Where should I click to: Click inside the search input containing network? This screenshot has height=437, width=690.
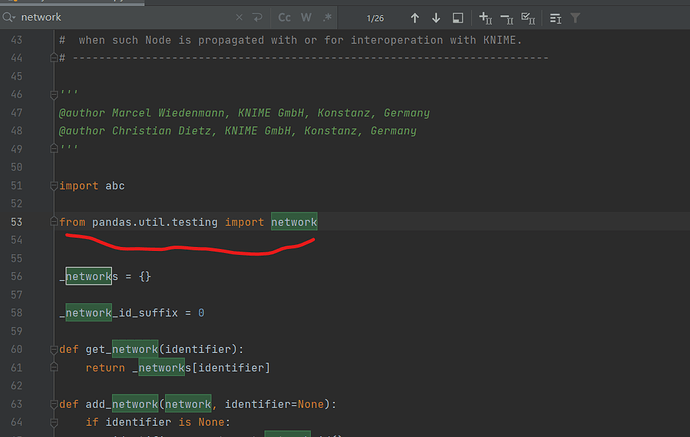point(120,18)
